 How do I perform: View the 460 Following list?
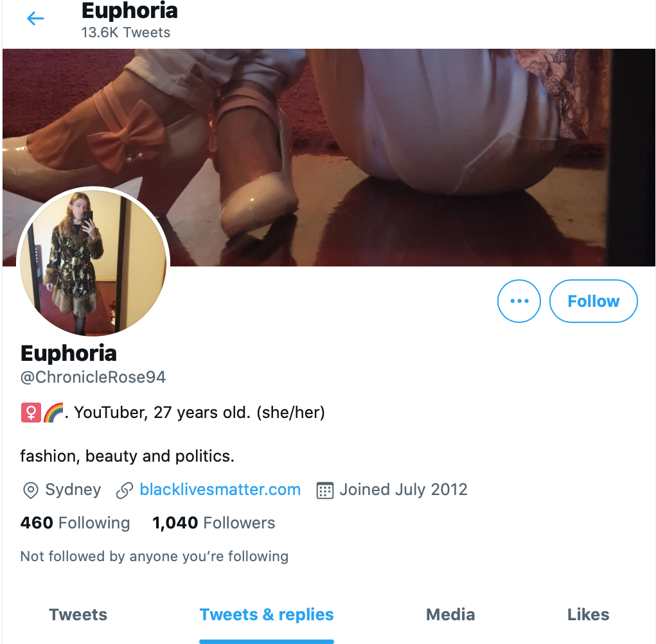click(75, 523)
